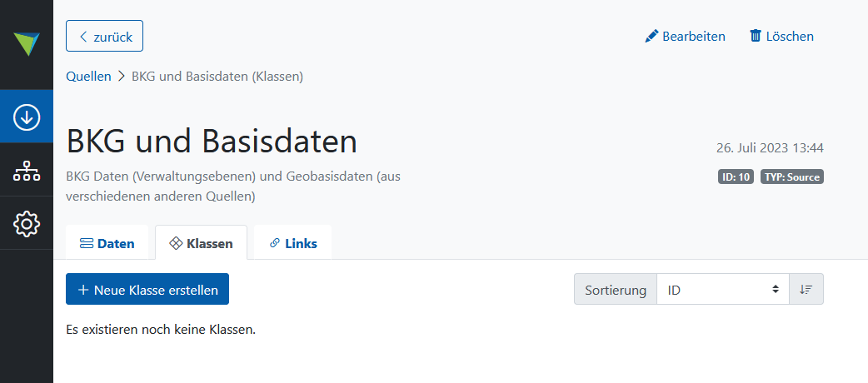Click Neue Klasse erstellen button
868x383 pixels.
147,289
